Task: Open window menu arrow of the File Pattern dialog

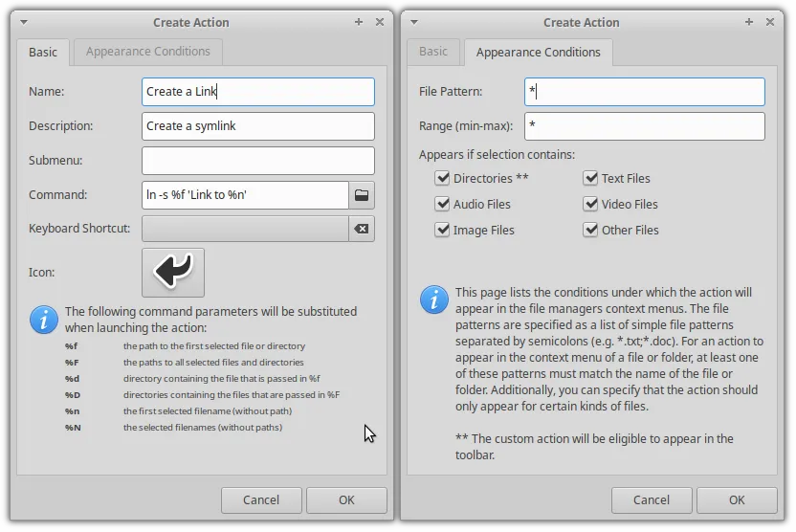Action: 414,22
